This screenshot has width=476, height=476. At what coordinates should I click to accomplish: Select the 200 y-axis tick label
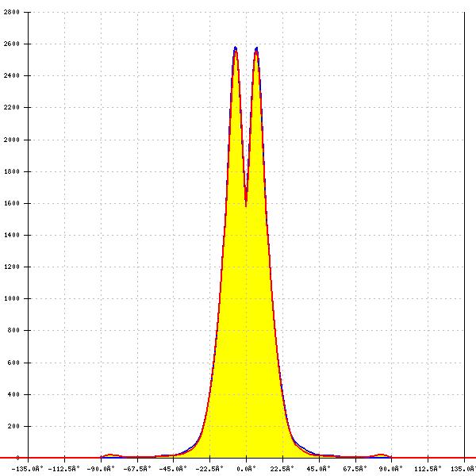pyautogui.click(x=13, y=426)
